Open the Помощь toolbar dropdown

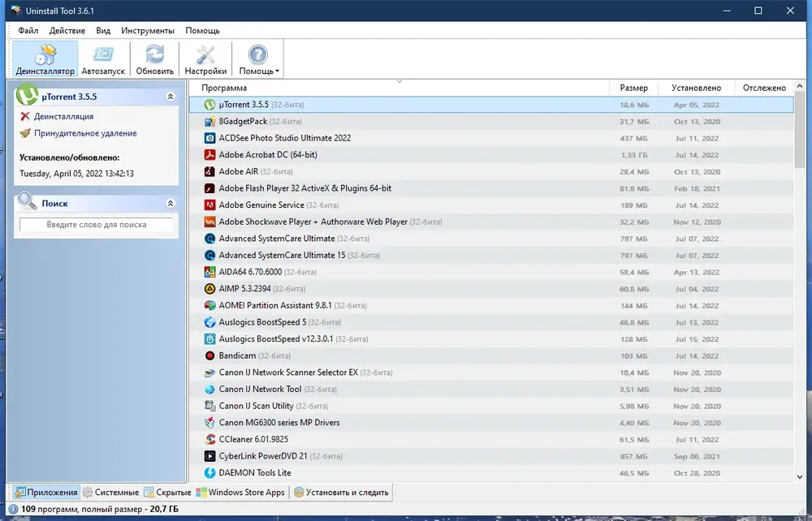coord(258,59)
